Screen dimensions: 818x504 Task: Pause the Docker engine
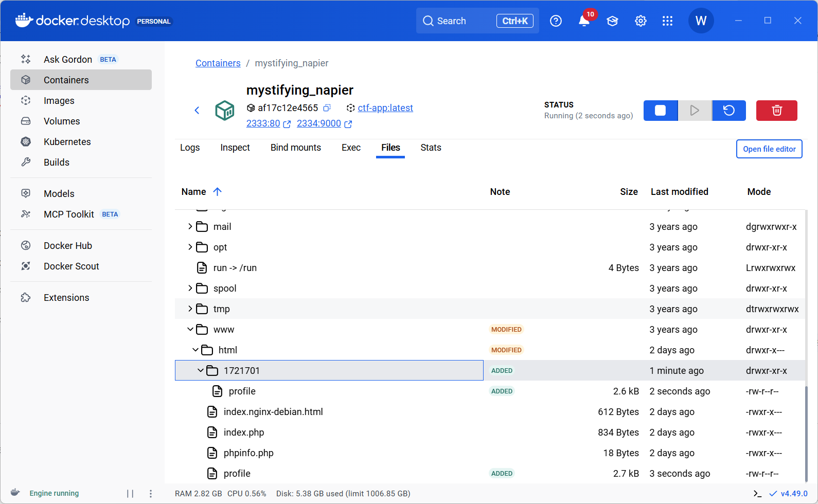[x=130, y=494]
